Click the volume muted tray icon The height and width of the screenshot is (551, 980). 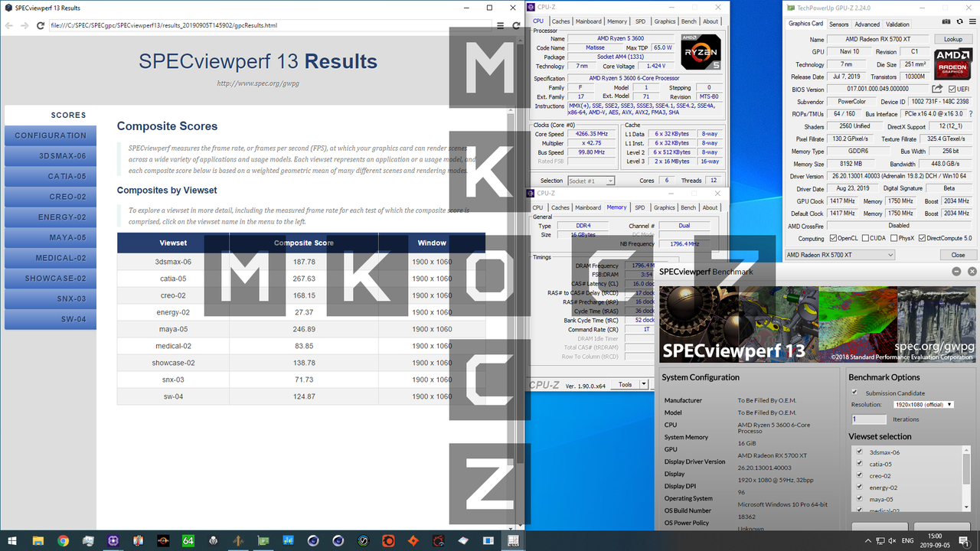[x=892, y=540]
